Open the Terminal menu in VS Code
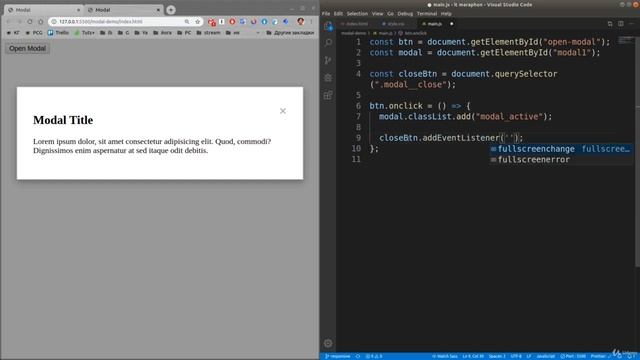 point(427,13)
